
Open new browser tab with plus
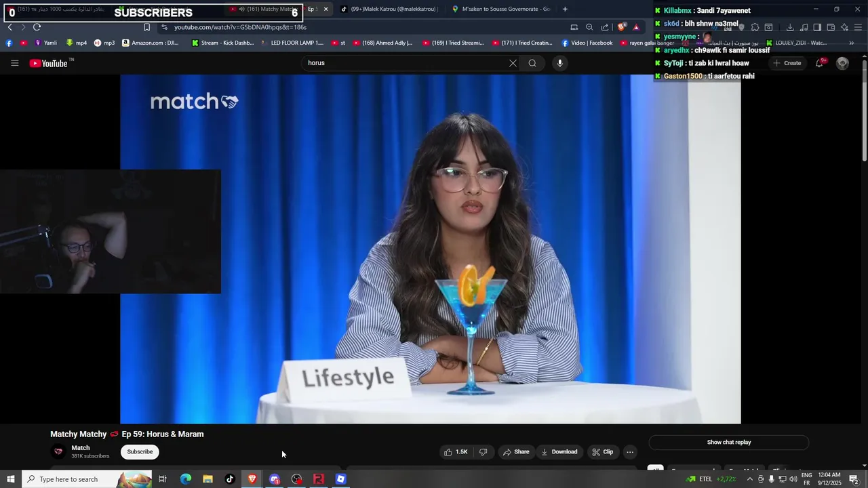[x=565, y=9]
